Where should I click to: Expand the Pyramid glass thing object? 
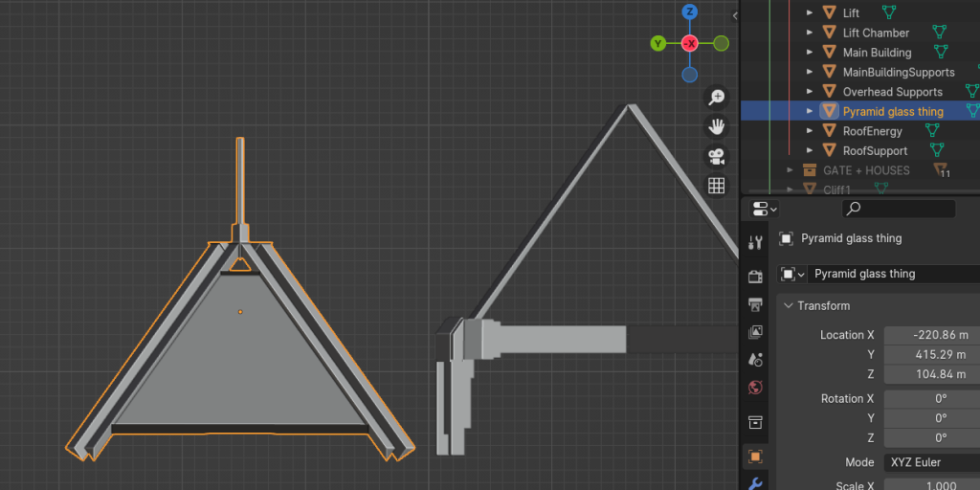coord(810,111)
